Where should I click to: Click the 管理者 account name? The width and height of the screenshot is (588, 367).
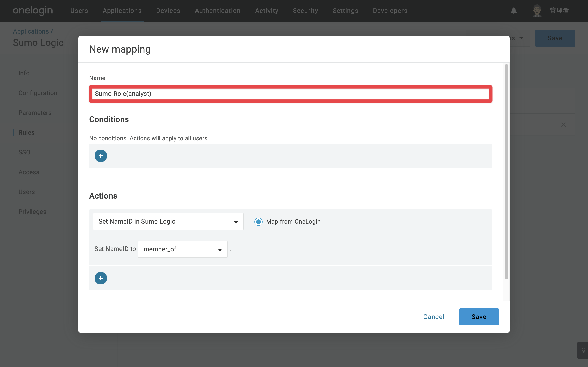pos(559,11)
